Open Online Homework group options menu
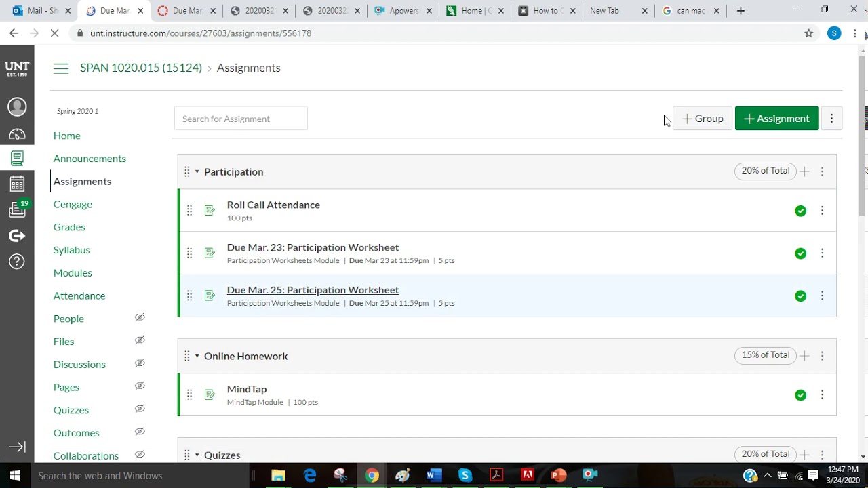Image resolution: width=868 pixels, height=488 pixels. point(822,356)
